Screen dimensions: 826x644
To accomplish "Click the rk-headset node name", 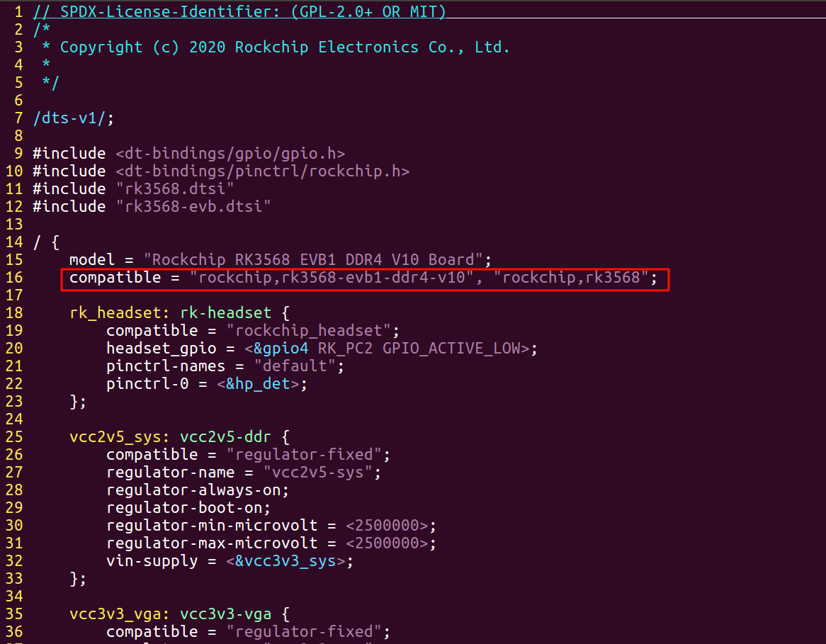I will 225,313.
